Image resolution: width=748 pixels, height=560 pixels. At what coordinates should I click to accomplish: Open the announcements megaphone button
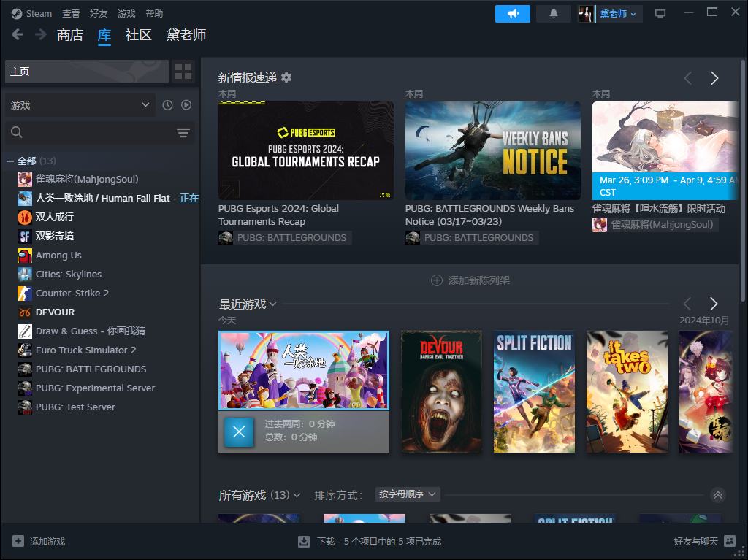[x=512, y=14]
